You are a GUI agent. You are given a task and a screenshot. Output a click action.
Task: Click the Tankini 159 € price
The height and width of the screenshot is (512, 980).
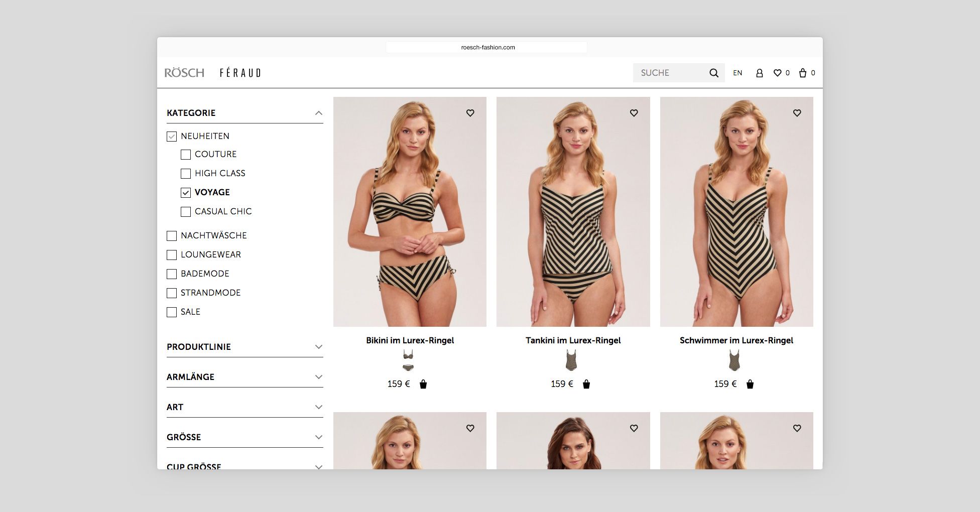562,384
